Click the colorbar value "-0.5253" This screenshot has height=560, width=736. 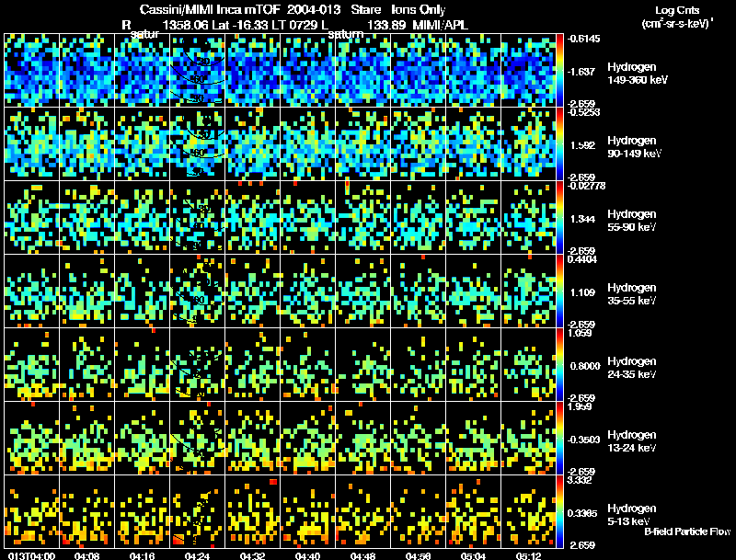click(583, 112)
